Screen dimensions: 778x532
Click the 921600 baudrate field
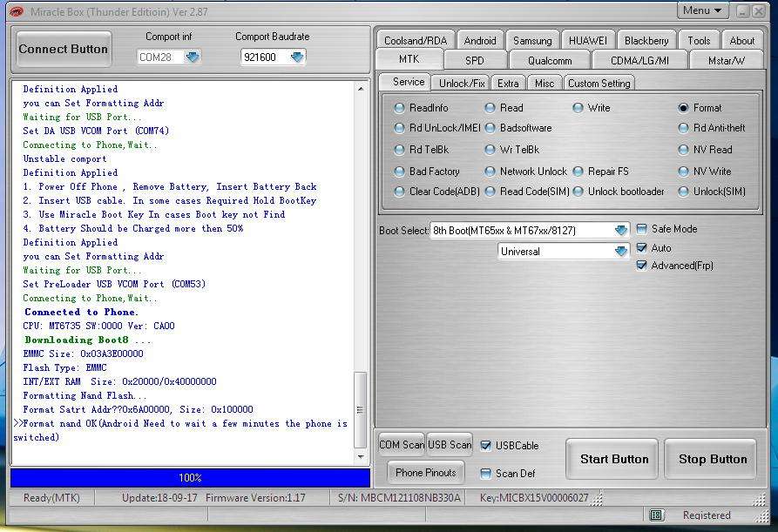tap(266, 57)
